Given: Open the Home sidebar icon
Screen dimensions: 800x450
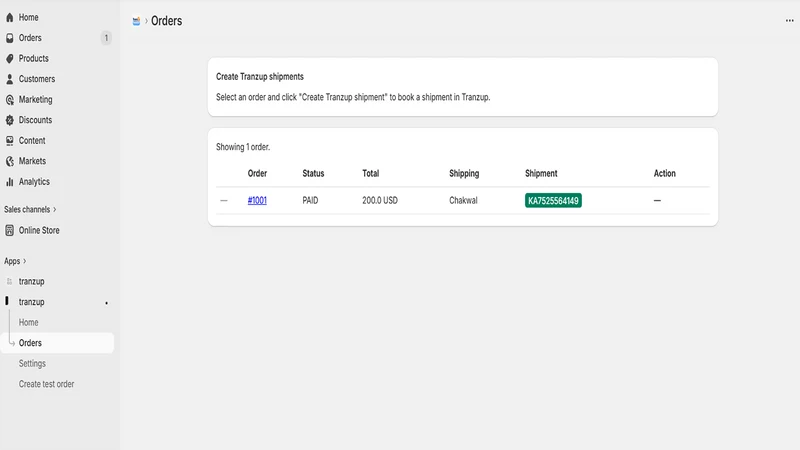Looking at the screenshot, I should [x=10, y=17].
